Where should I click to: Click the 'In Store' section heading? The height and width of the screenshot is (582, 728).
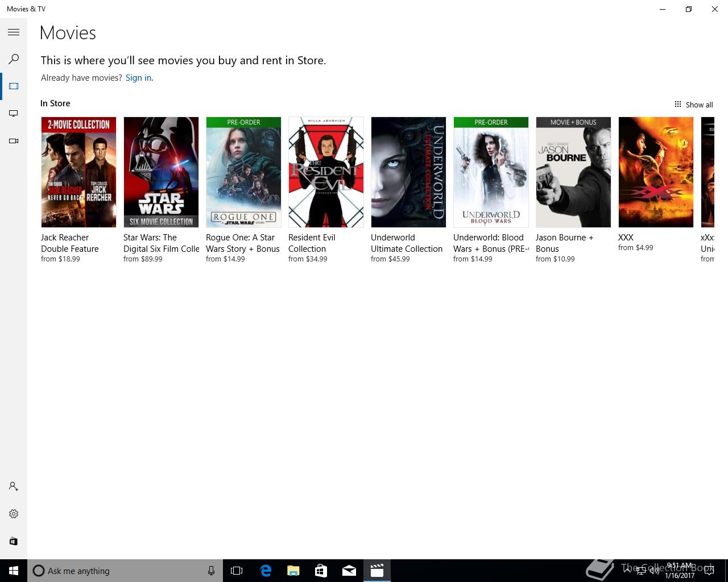coord(55,103)
